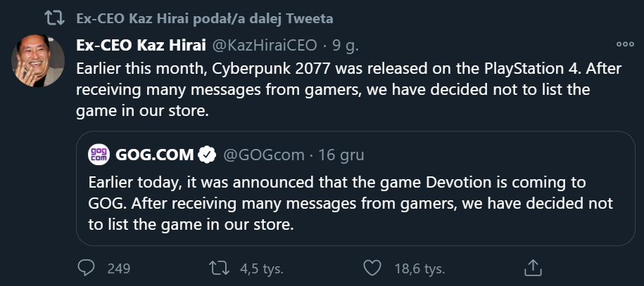Click the '16 gru' quoted tweet date

pos(341,154)
